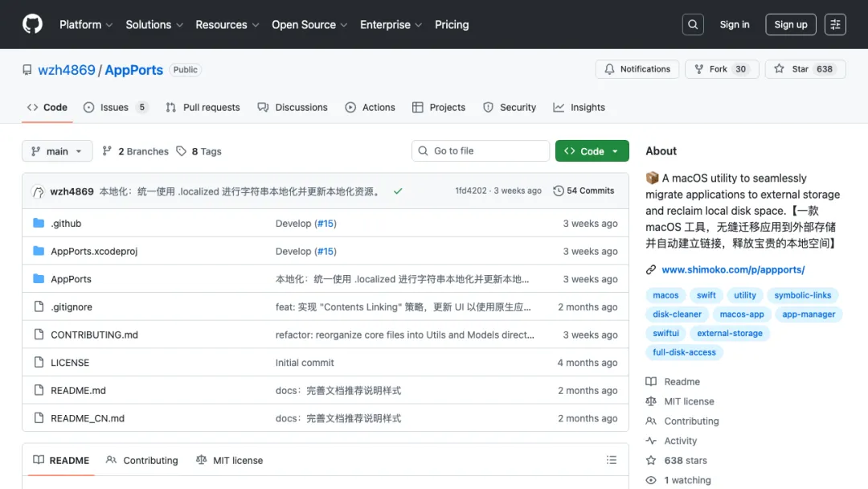
Task: Open the README outline list icon
Action: [x=611, y=460]
